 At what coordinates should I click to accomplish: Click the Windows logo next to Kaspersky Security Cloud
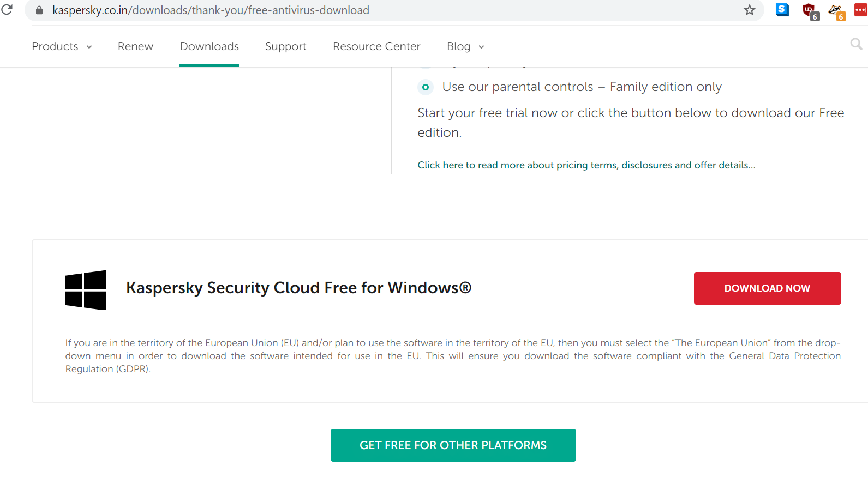[85, 290]
